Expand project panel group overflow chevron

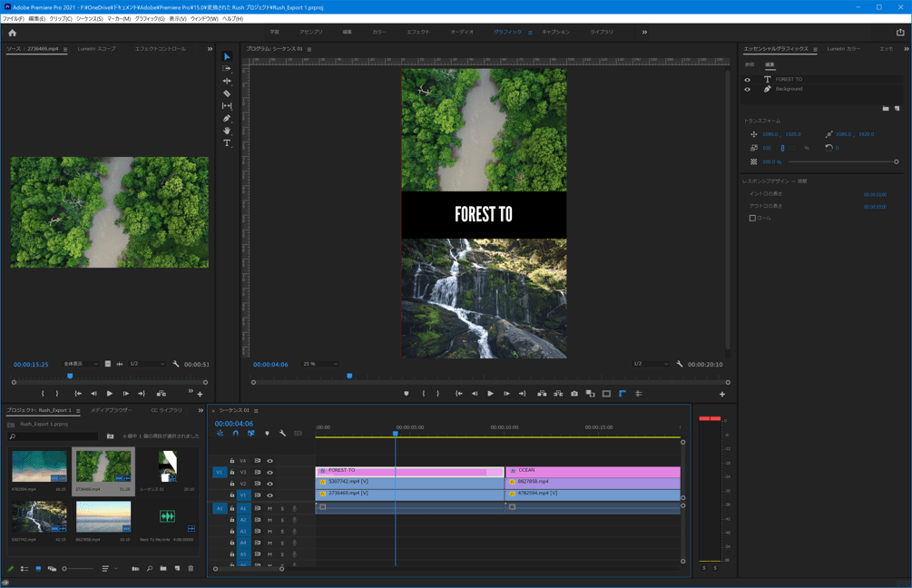pos(201,411)
